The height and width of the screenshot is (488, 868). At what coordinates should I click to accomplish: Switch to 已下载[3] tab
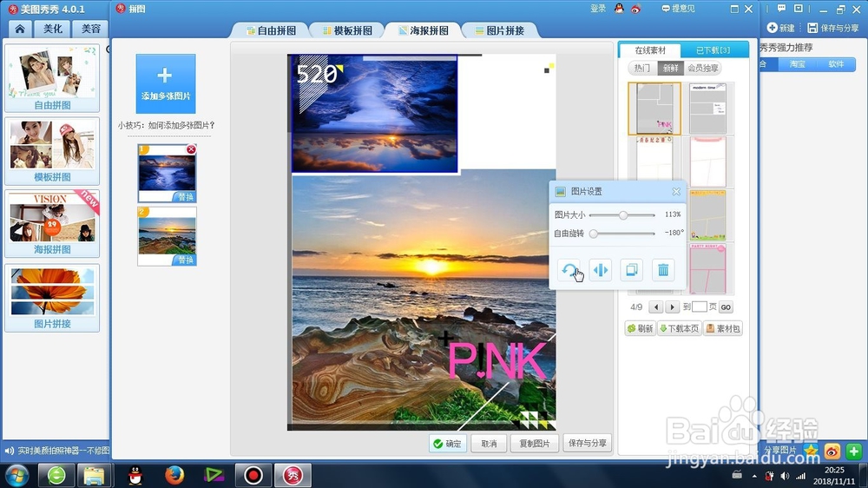pyautogui.click(x=713, y=49)
